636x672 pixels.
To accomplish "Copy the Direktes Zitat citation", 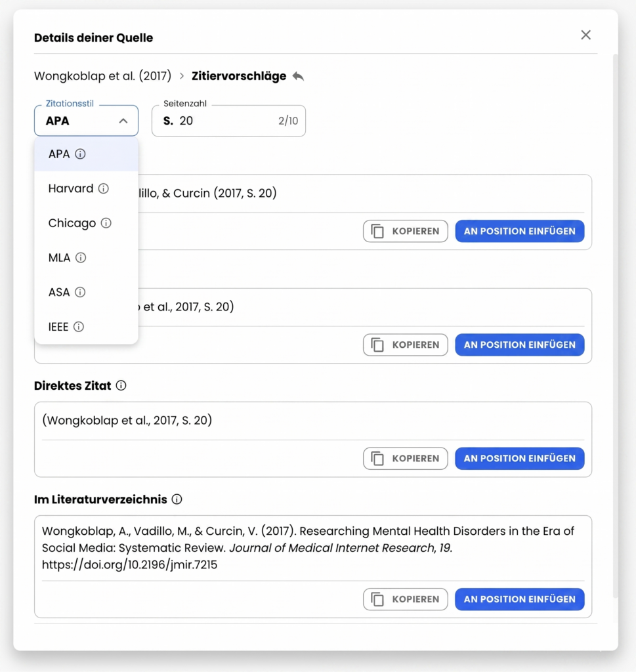I will click(406, 459).
